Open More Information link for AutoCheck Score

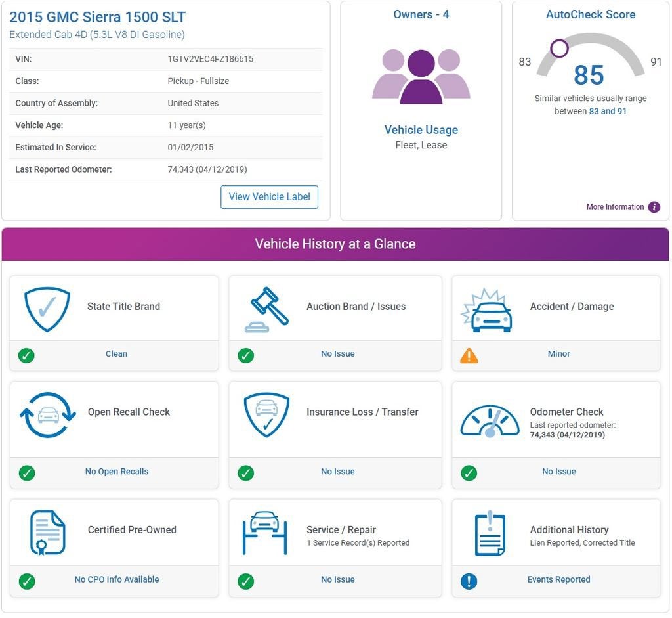click(x=615, y=207)
